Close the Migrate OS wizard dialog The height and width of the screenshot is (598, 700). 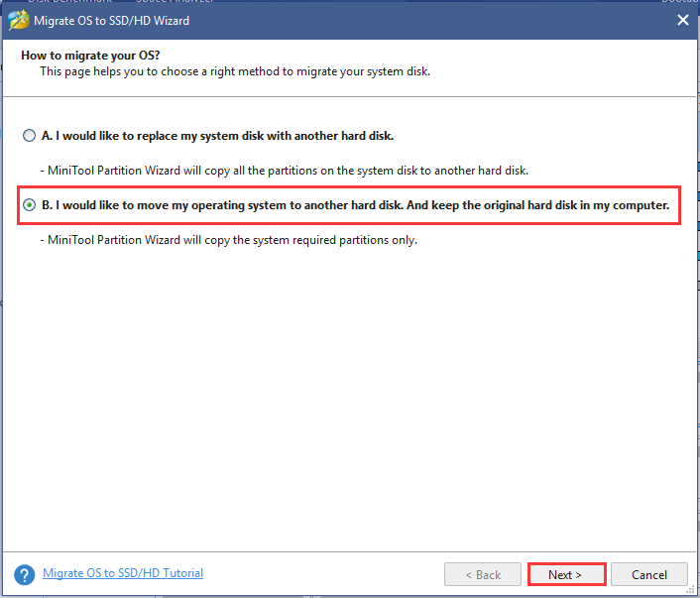click(x=682, y=20)
